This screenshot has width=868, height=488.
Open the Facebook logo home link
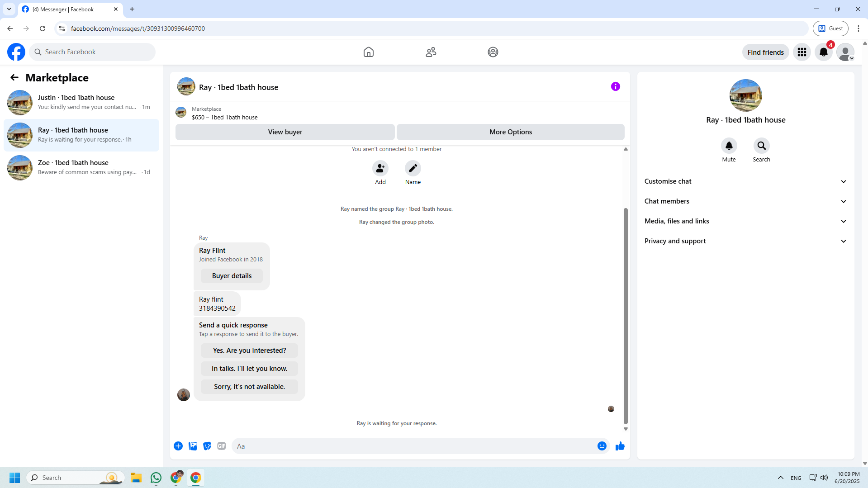click(x=16, y=52)
